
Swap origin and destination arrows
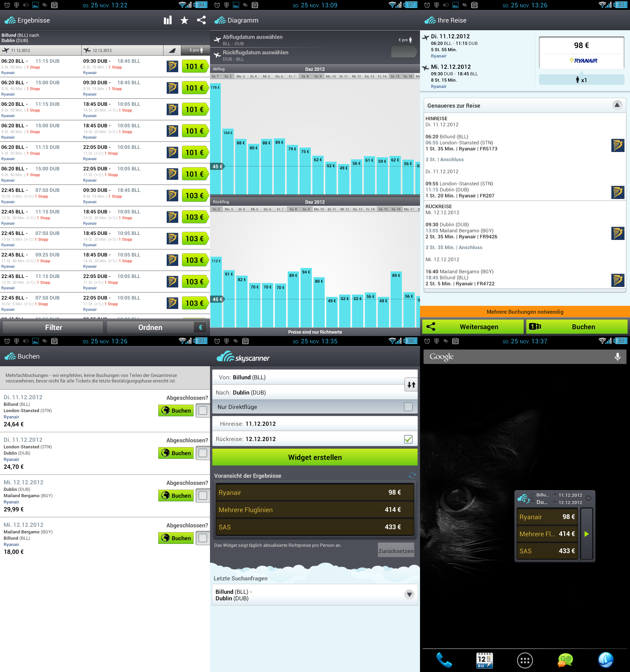411,385
